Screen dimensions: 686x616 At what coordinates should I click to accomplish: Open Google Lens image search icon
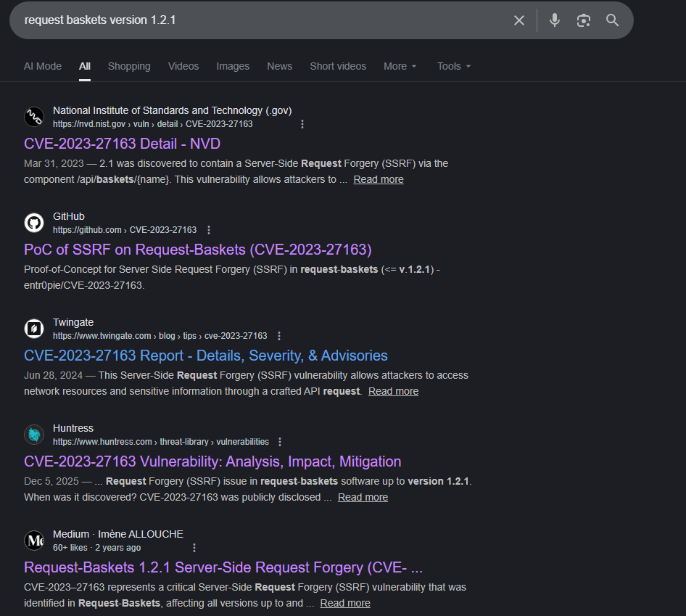(x=584, y=20)
